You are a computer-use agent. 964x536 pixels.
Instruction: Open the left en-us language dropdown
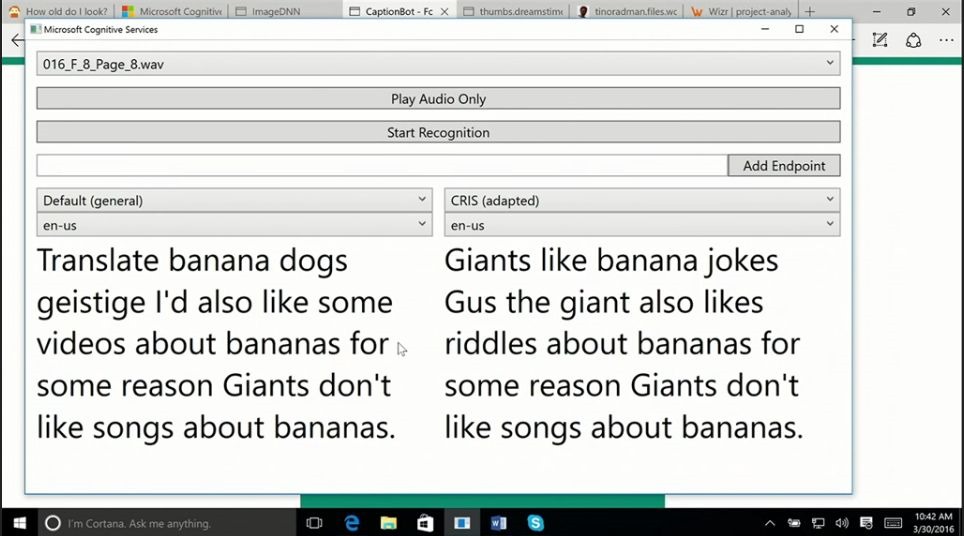click(x=234, y=225)
